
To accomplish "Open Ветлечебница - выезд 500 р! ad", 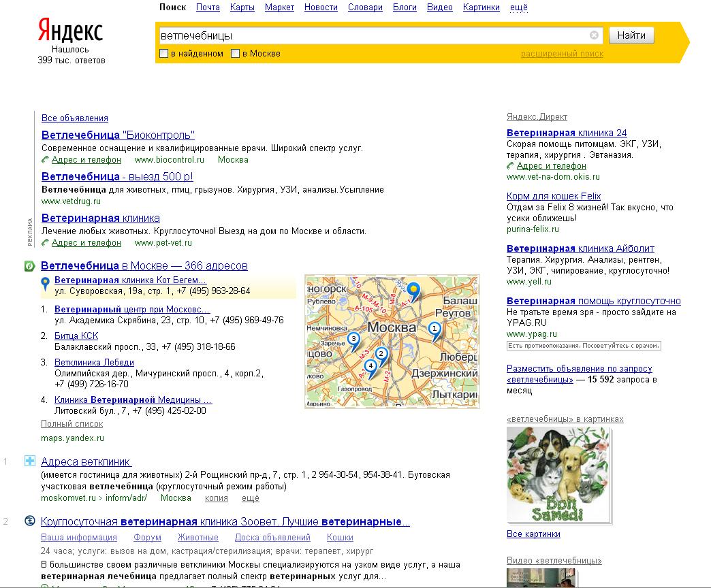I will point(117,176).
